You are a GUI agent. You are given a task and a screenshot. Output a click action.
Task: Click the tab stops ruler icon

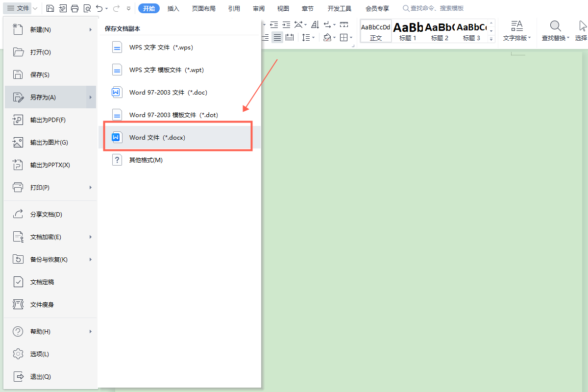pyautogui.click(x=344, y=24)
